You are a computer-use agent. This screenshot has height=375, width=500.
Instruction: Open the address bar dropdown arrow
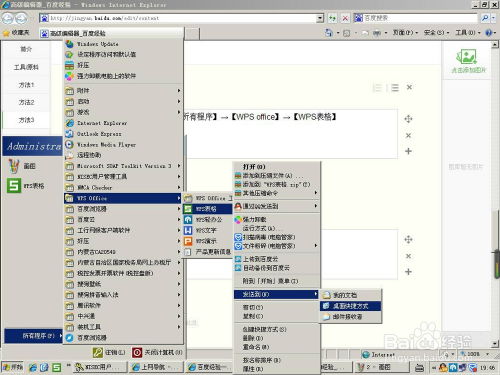320,18
